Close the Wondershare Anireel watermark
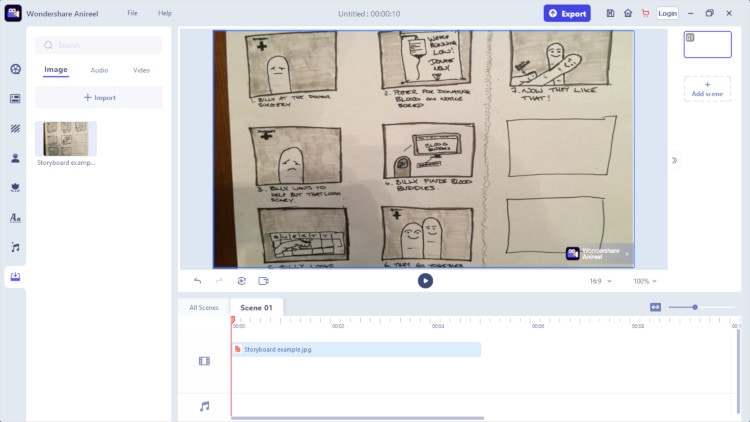 tap(627, 254)
